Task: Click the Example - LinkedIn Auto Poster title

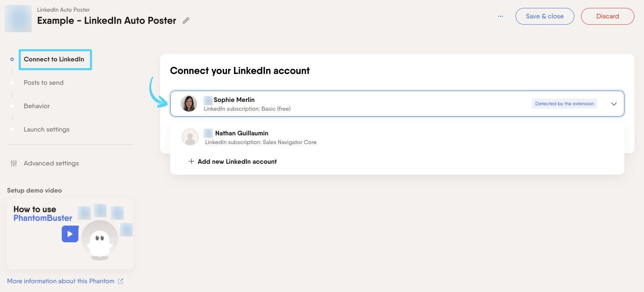Action: click(106, 20)
